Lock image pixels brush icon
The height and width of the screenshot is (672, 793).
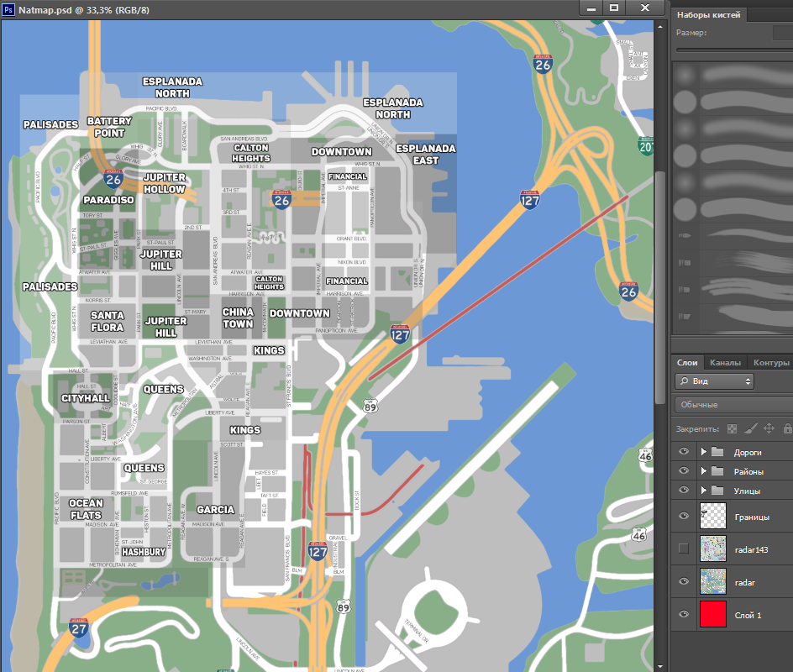click(751, 428)
